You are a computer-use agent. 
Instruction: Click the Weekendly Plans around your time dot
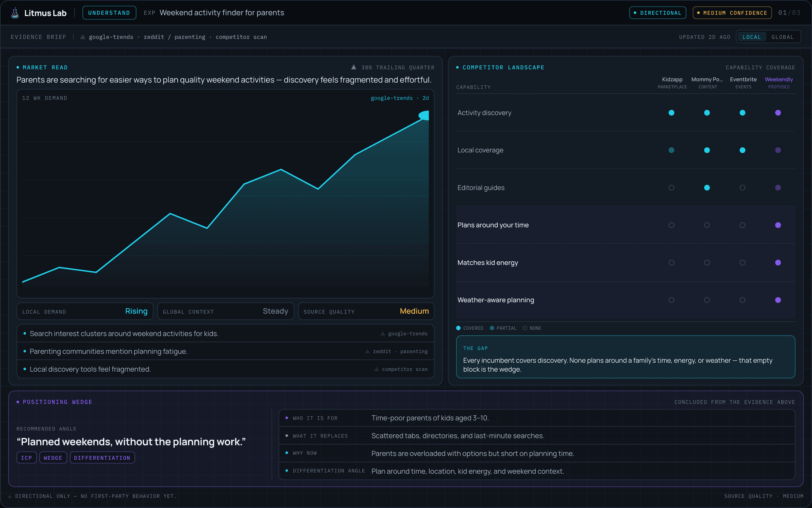coord(778,225)
